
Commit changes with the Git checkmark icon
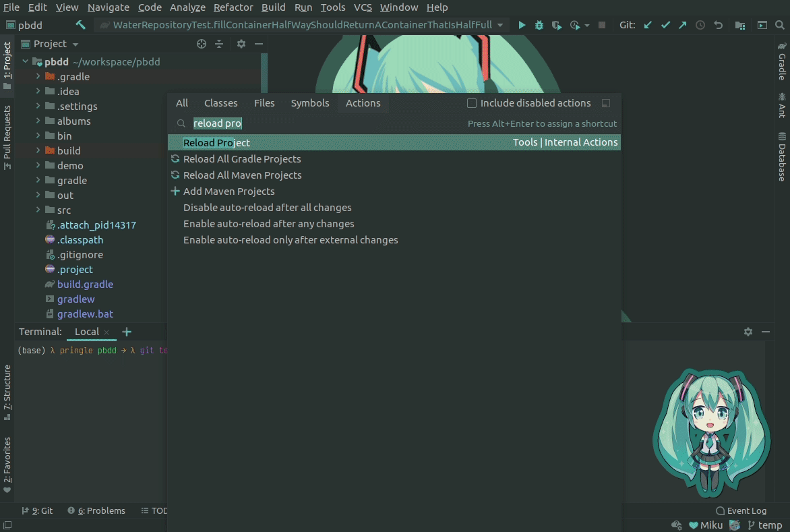coord(665,25)
